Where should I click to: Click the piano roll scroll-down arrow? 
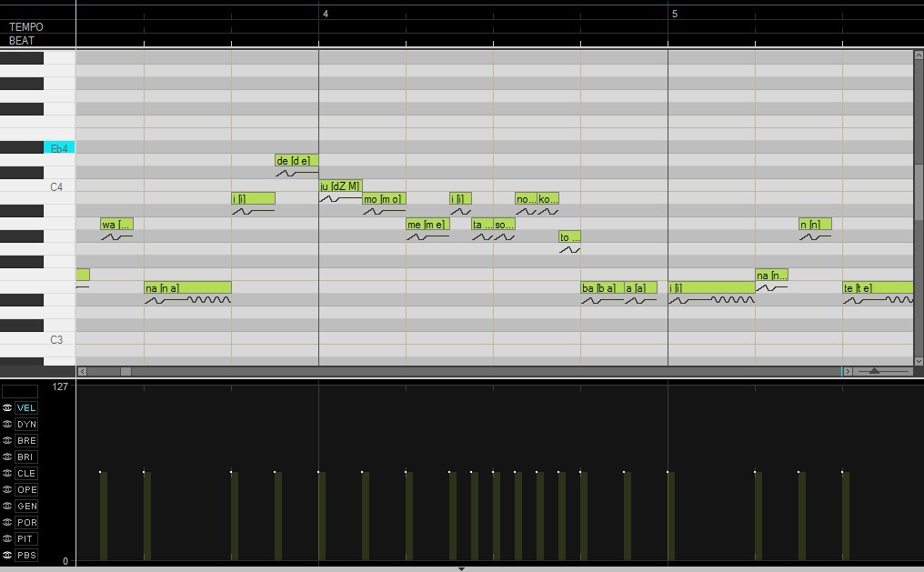point(919,361)
